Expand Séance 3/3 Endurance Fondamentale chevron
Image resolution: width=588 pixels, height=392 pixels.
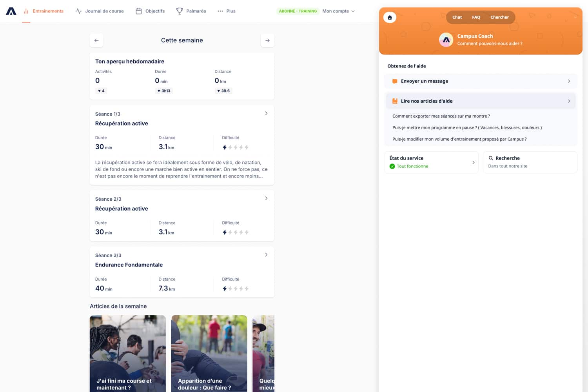pos(266,255)
